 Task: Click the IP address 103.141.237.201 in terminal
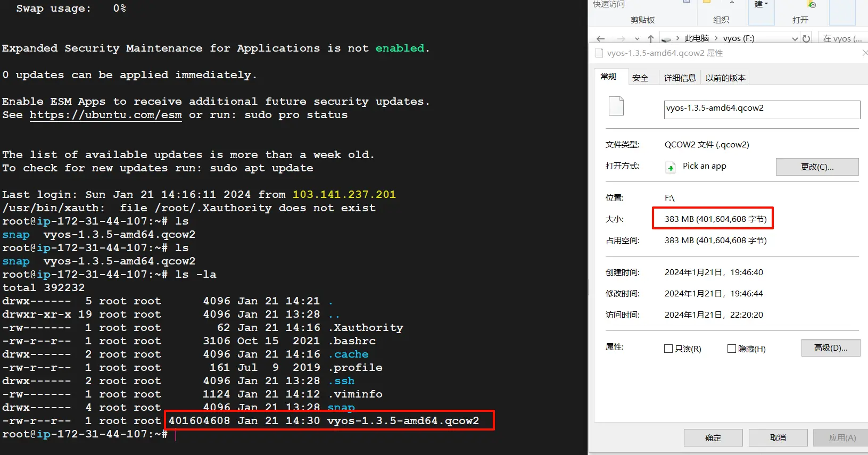point(344,195)
